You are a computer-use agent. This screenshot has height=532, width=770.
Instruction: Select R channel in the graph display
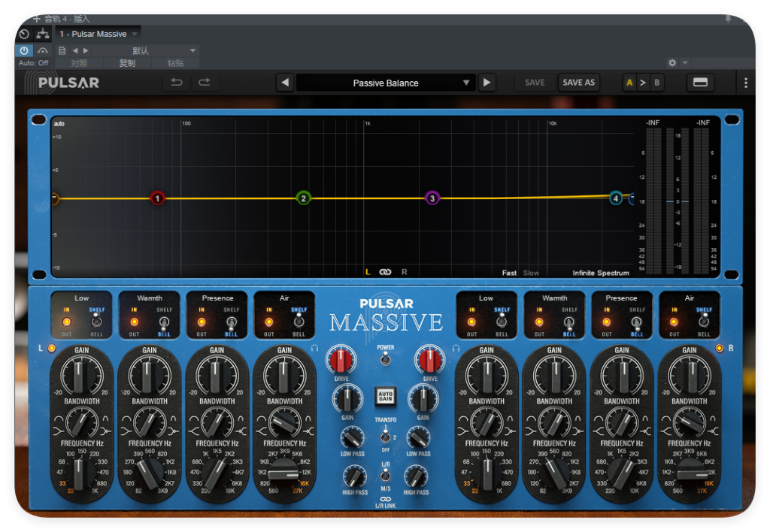tap(404, 272)
